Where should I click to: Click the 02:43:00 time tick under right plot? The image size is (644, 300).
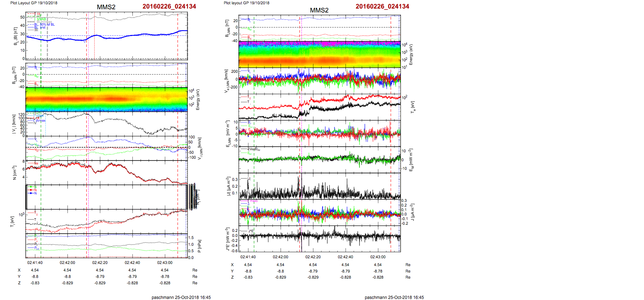(378, 257)
